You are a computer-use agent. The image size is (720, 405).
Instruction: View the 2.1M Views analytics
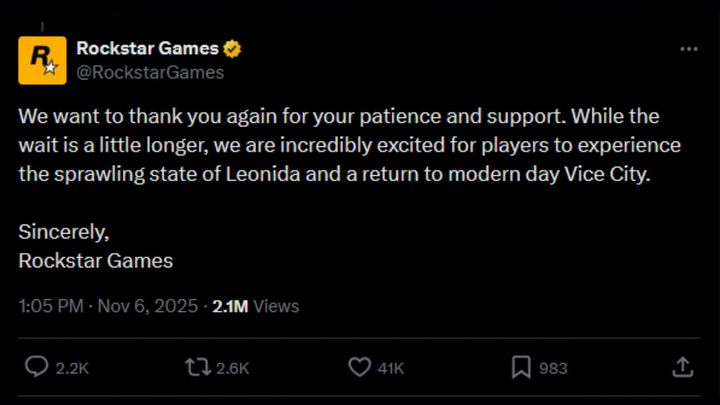click(255, 306)
